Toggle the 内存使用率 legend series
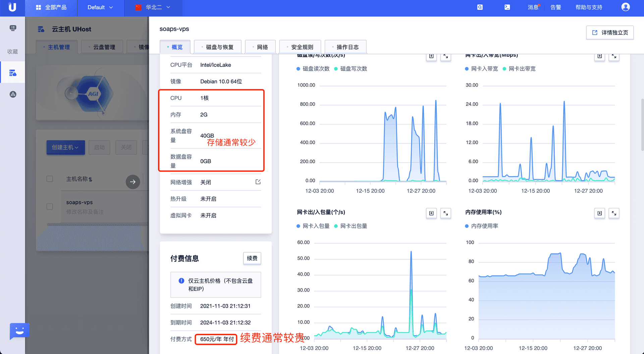The height and width of the screenshot is (354, 644). pos(481,226)
